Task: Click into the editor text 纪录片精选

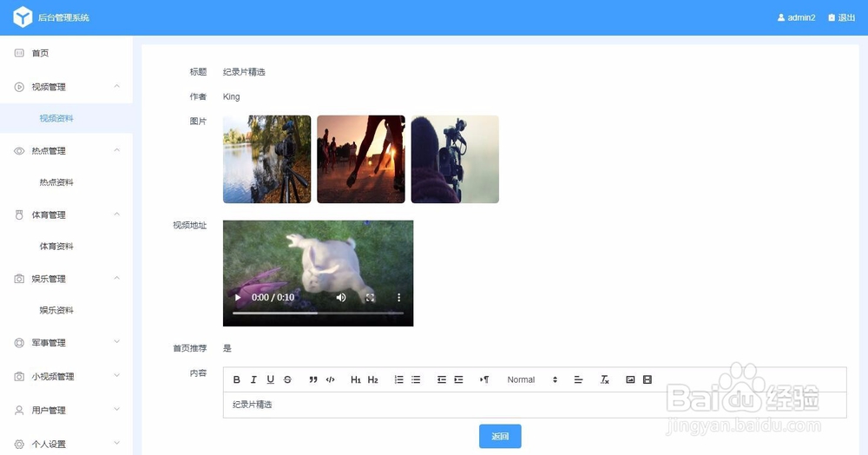Action: [x=252, y=405]
